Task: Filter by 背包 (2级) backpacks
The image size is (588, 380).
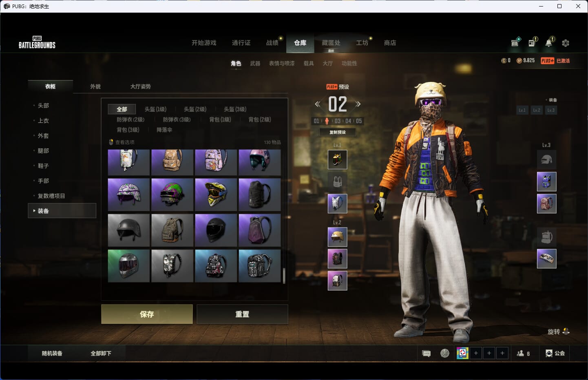Action: (x=260, y=119)
